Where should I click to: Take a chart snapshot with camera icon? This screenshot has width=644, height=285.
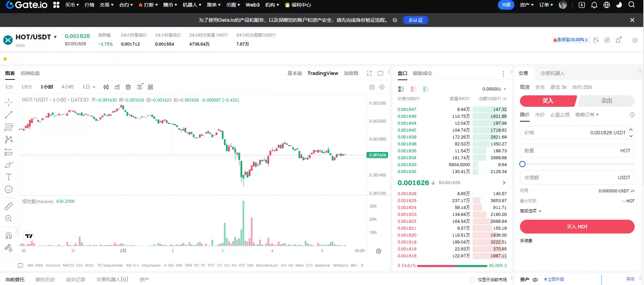372,87
